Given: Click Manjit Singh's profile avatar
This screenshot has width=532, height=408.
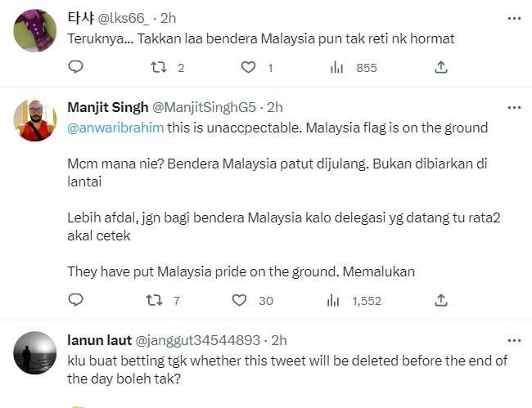Looking at the screenshot, I should click(x=35, y=121).
